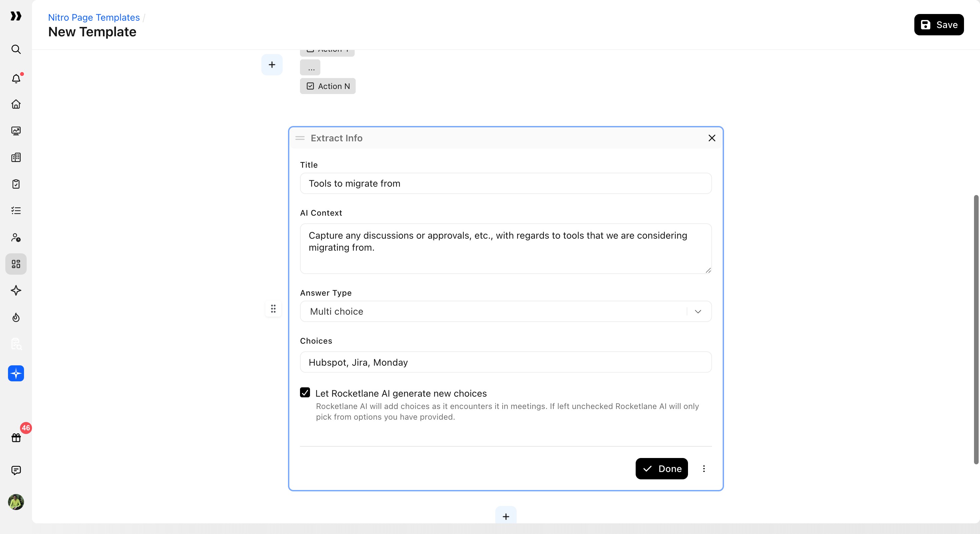Open the flame icon in sidebar
980x534 pixels.
click(16, 317)
